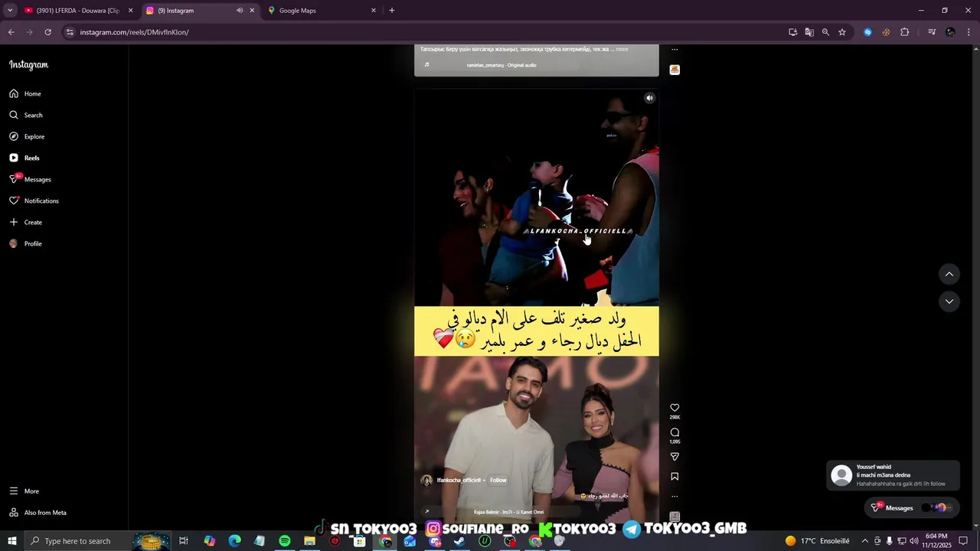Viewport: 980px width, 551px height.
Task: Open audio thumbnail below reel actions
Action: [x=675, y=517]
